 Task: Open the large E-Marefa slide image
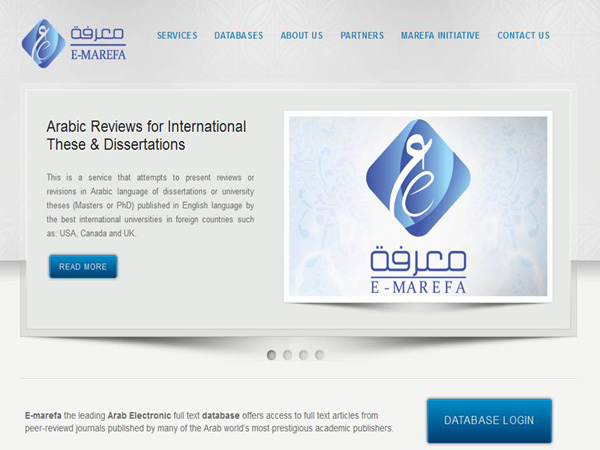pos(418,206)
